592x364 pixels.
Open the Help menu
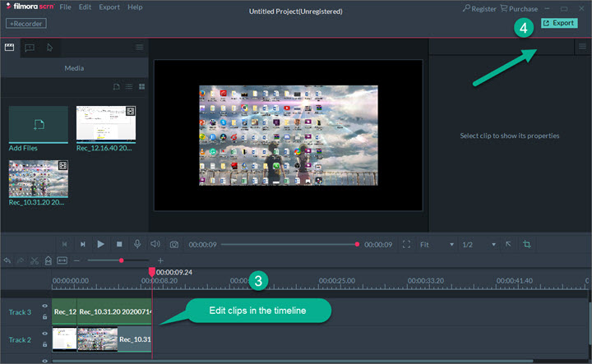click(x=134, y=7)
